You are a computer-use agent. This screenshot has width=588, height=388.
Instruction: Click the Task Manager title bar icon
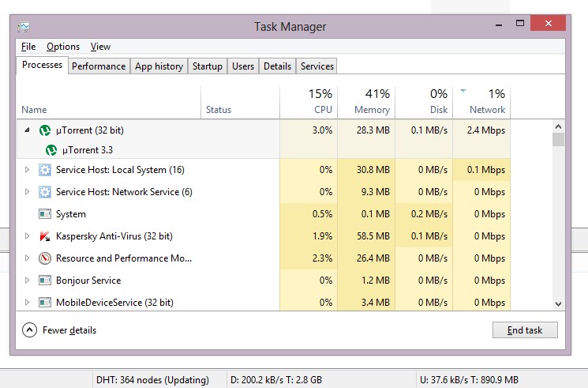24,26
